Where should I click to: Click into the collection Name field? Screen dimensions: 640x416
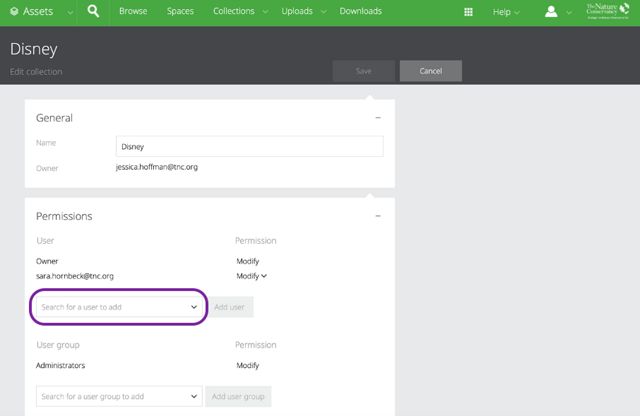249,146
